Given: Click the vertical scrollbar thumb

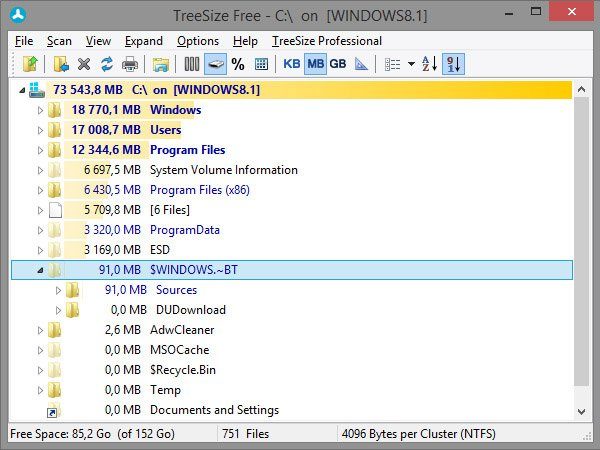Looking at the screenshot, I should coord(581,242).
